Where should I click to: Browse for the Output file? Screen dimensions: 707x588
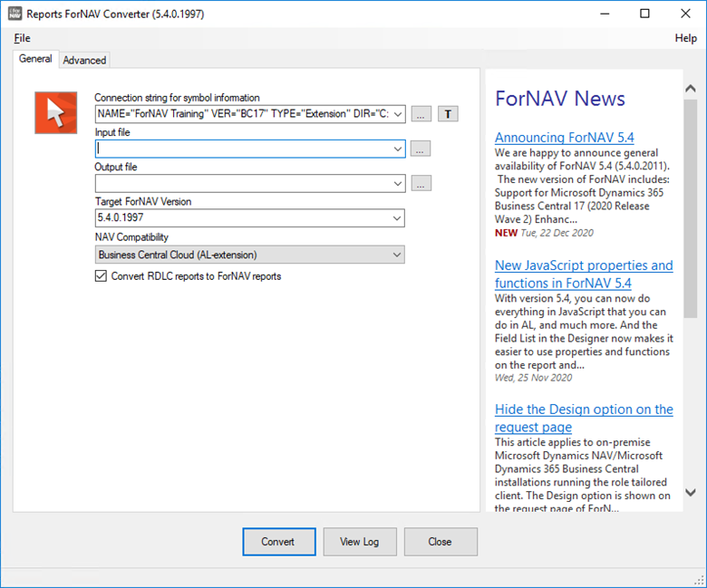[421, 184]
